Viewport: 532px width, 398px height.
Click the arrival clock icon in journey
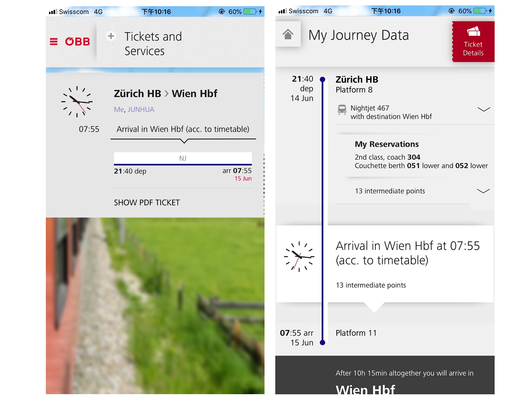click(x=299, y=256)
